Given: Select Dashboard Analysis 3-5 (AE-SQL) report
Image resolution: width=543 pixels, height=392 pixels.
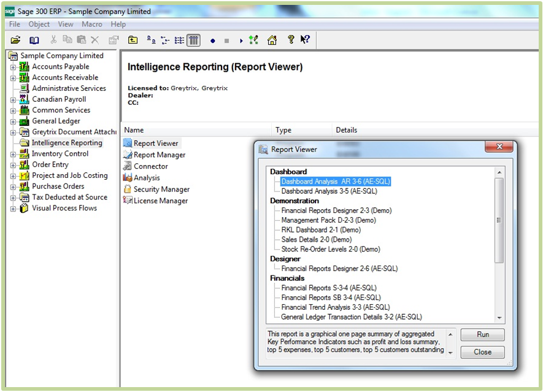Looking at the screenshot, I should tap(329, 191).
